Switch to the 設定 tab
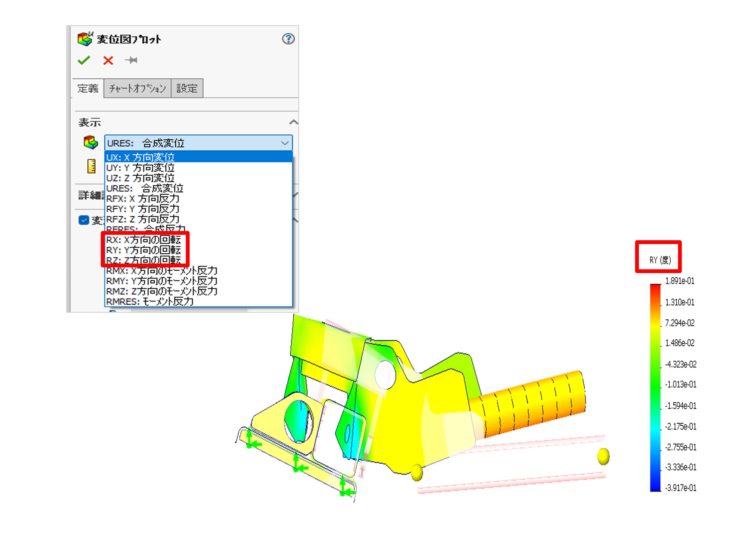This screenshot has height=560, width=747. click(x=187, y=88)
